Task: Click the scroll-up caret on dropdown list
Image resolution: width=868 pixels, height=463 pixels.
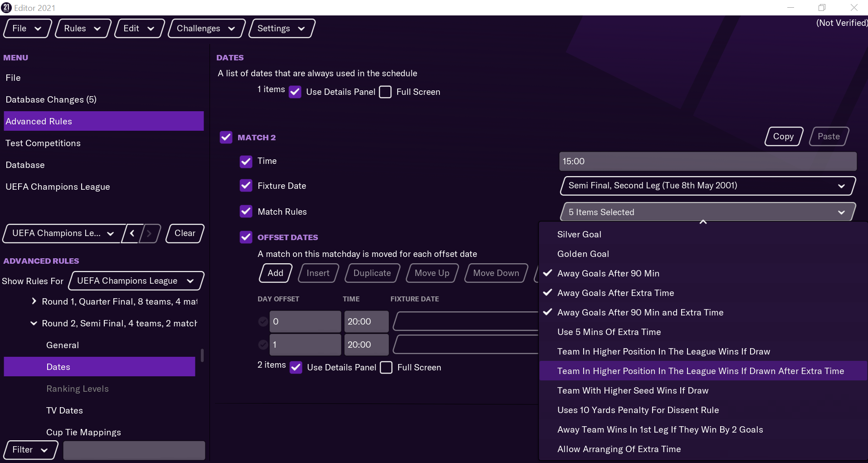Action: point(703,222)
